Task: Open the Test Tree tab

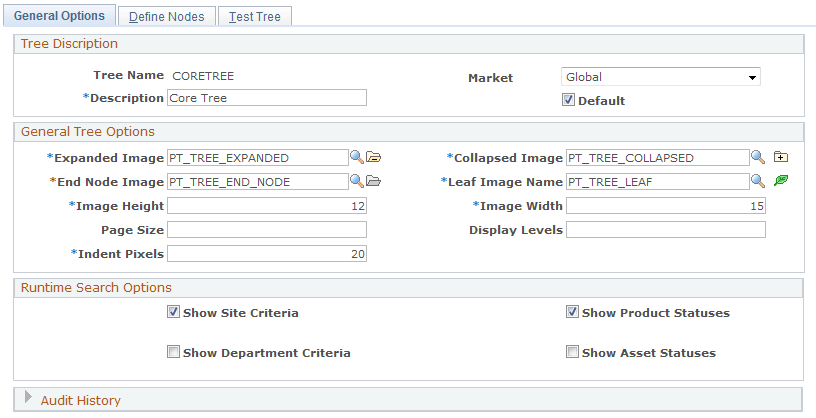Action: click(x=254, y=17)
